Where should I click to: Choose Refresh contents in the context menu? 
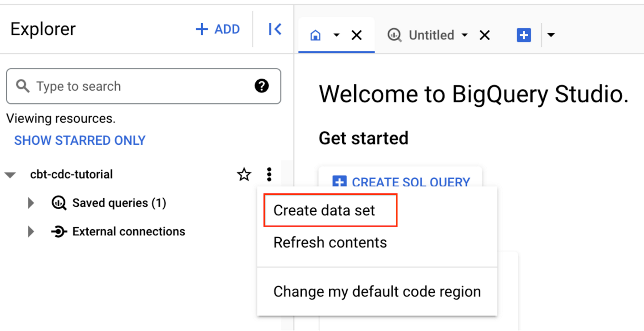[330, 242]
